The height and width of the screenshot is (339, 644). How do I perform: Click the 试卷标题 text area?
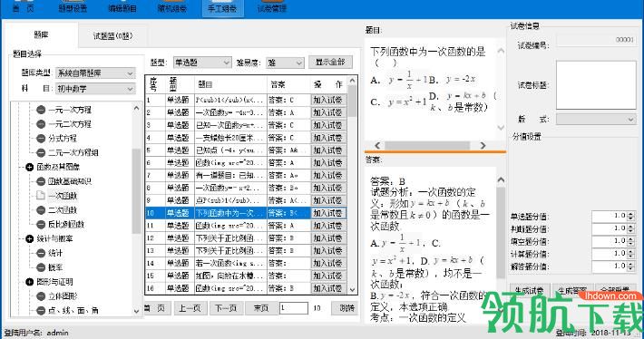[x=596, y=84]
